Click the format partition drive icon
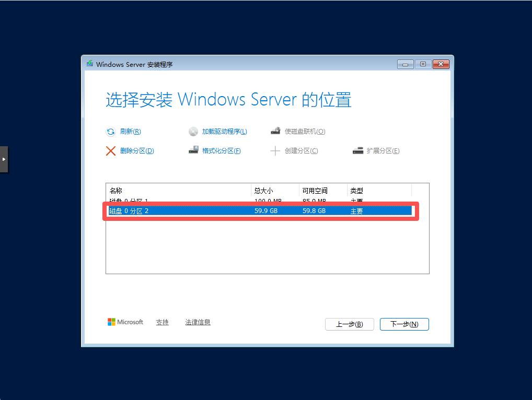The image size is (532, 400). pos(193,150)
